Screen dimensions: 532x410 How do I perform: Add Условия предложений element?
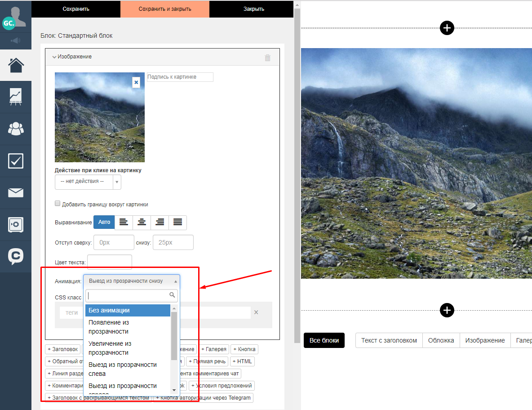coord(222,386)
